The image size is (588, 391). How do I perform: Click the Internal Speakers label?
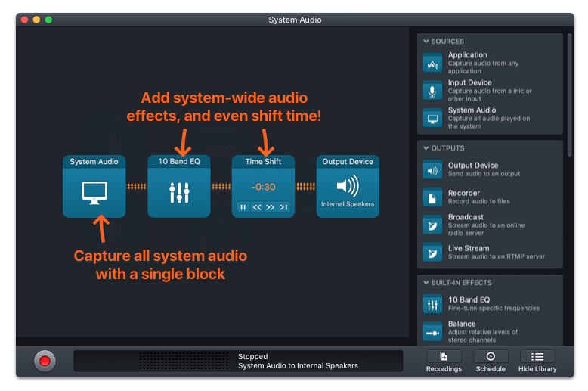coord(348,204)
